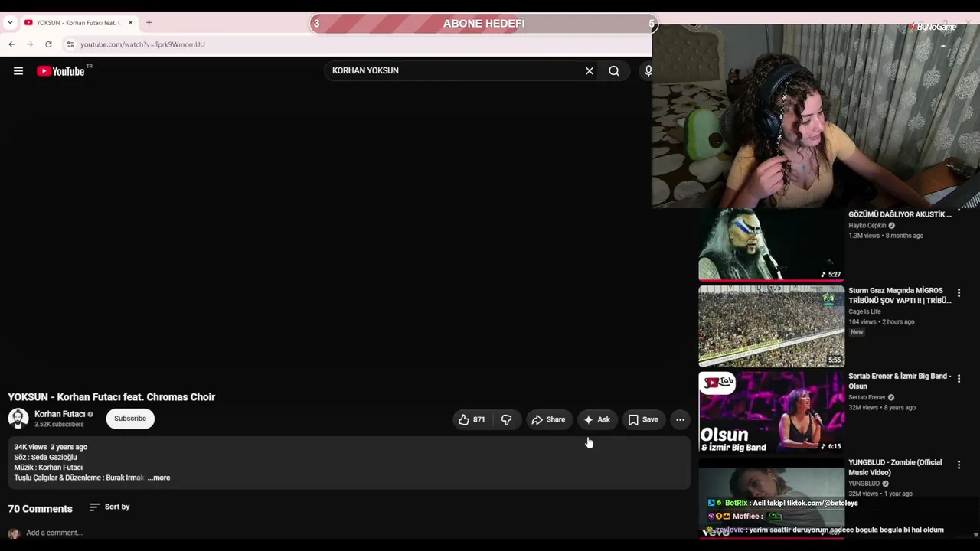Open the Sturm Graz Maçında MİGROS video thumbnail
The width and height of the screenshot is (980, 551).
click(x=772, y=326)
